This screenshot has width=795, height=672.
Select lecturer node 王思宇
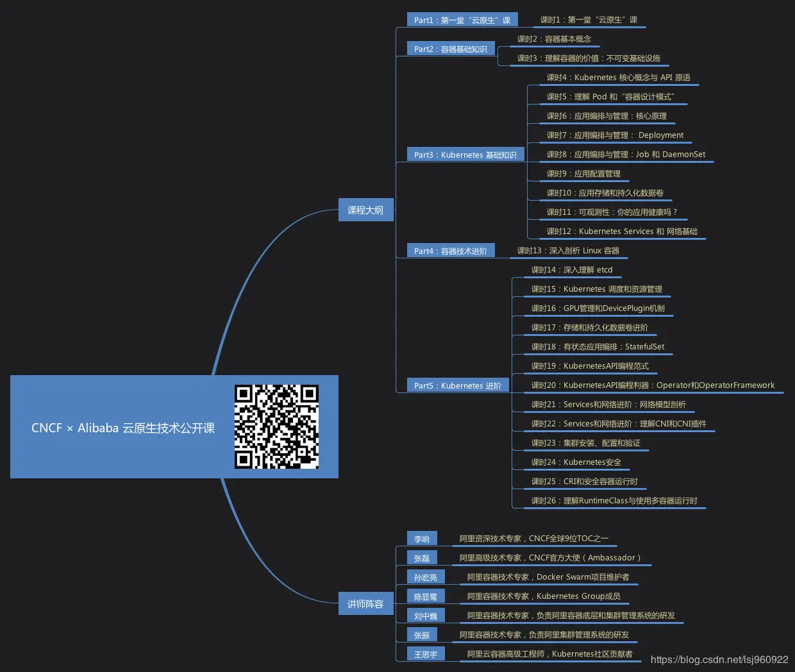coord(426,655)
